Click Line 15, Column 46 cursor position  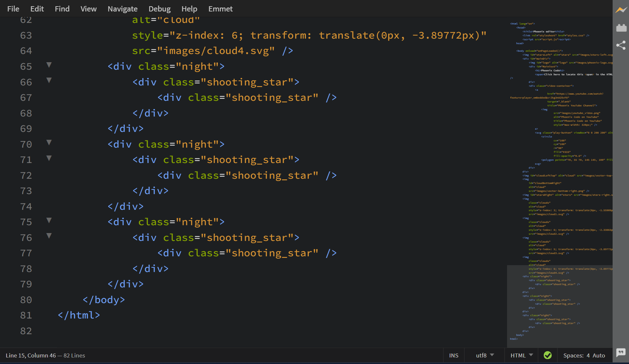coord(31,355)
